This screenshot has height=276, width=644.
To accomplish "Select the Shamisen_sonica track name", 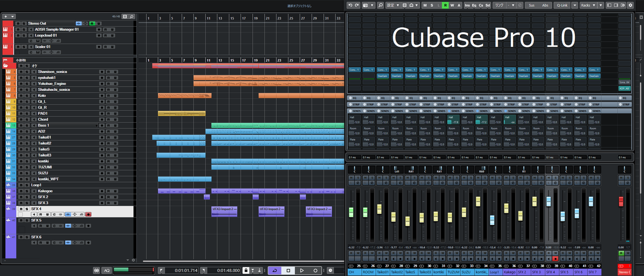I will [54, 71].
